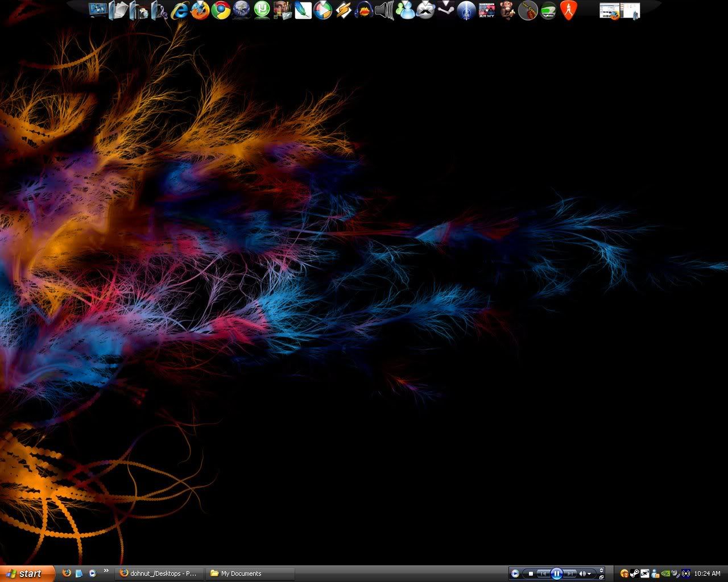Click the second Quick Launch icon
This screenshot has width=728, height=582.
tap(80, 573)
